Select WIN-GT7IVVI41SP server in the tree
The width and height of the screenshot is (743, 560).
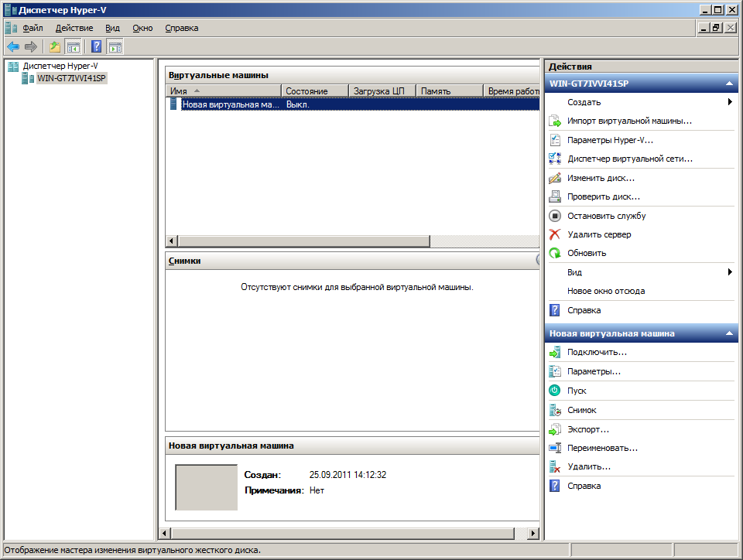click(71, 78)
